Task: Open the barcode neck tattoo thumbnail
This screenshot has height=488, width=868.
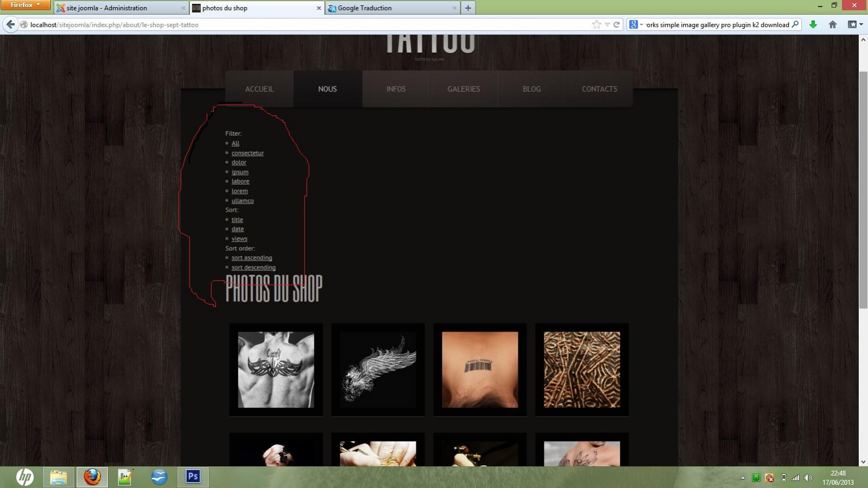Action: (x=480, y=370)
